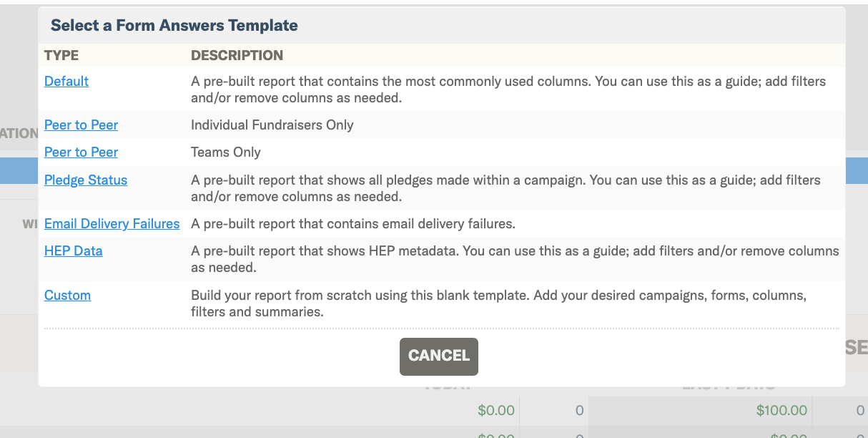This screenshot has width=868, height=438.
Task: Click the Default template's description text
Action: (x=508, y=89)
